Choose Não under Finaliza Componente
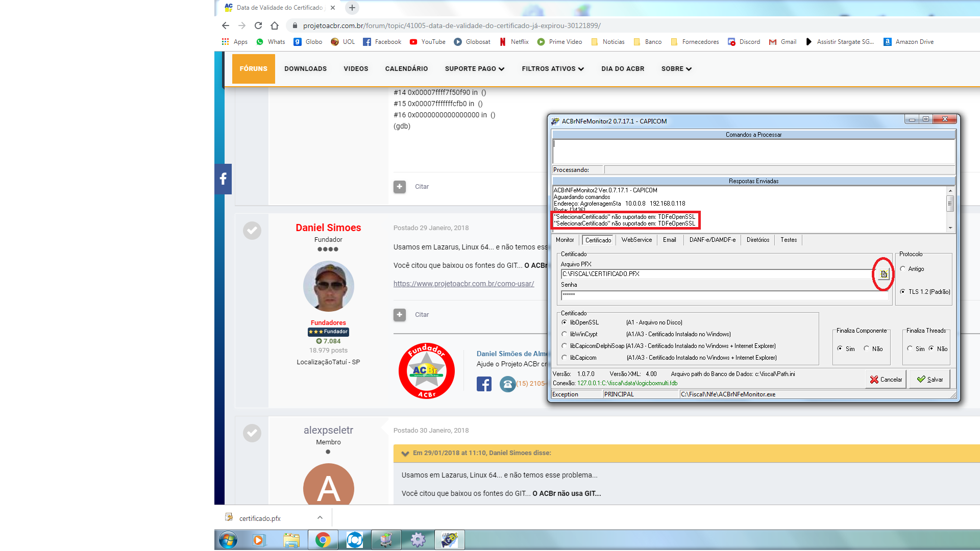980x551 pixels. pos(867,348)
